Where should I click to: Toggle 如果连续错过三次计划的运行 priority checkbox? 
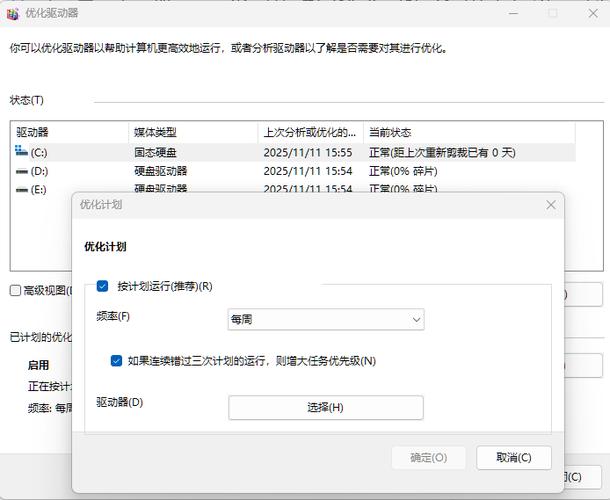(116, 361)
